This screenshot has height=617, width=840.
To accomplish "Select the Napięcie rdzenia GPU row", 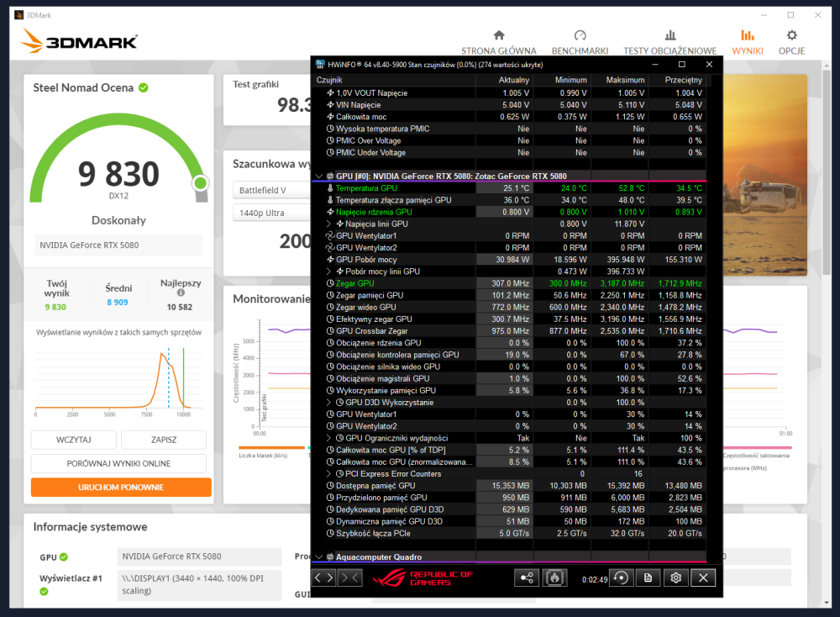I will [509, 213].
